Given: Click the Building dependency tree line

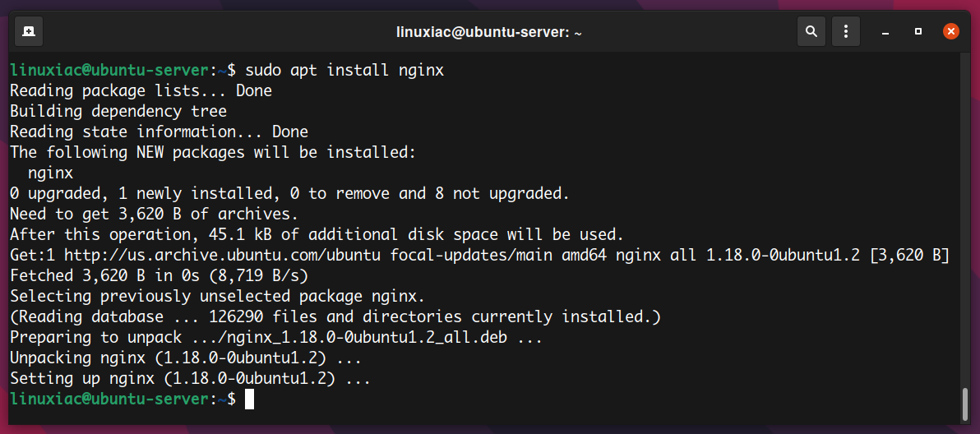Looking at the screenshot, I should pos(118,111).
